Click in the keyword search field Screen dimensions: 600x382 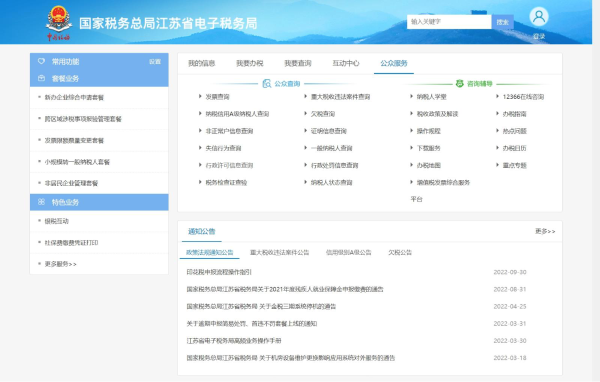[x=448, y=22]
